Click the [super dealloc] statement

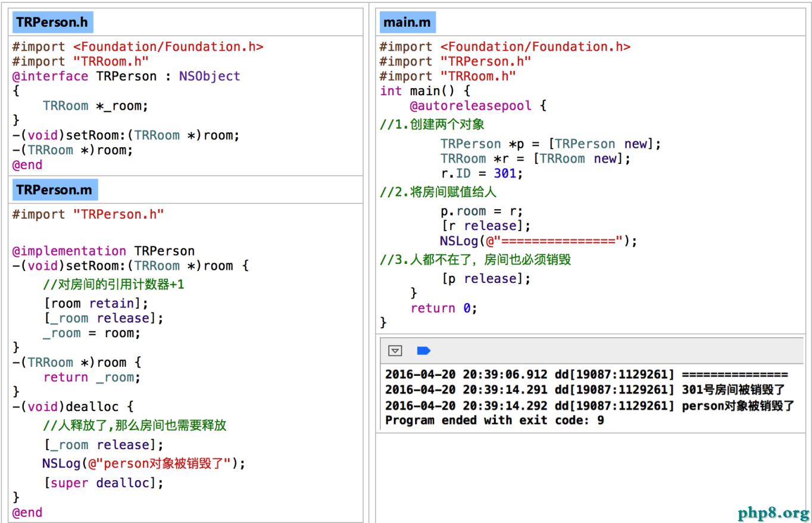click(x=103, y=483)
